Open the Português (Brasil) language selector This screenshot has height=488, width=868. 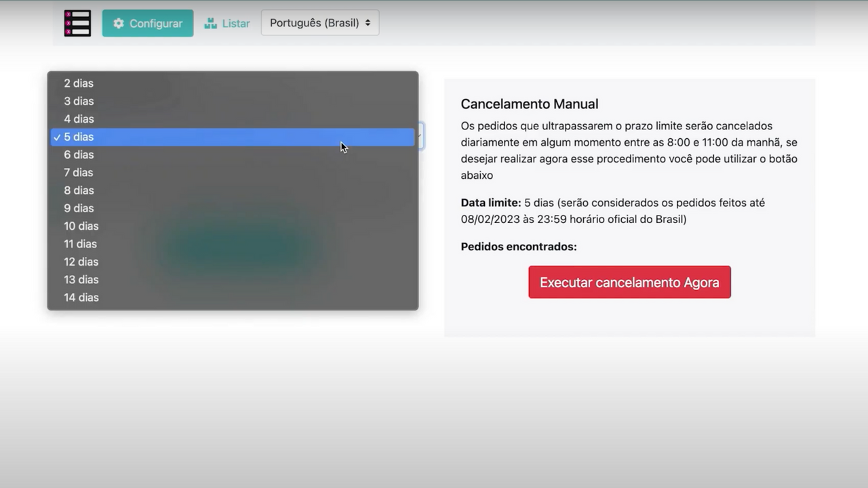click(320, 23)
